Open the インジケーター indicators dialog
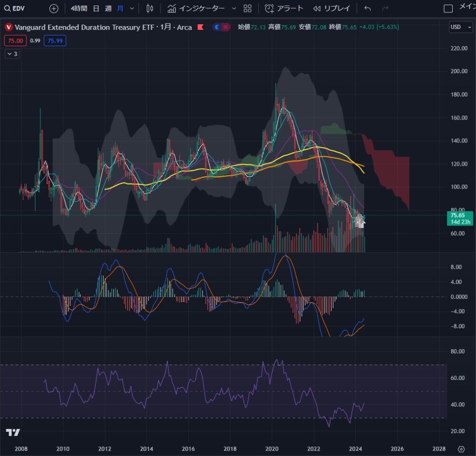 [x=196, y=9]
